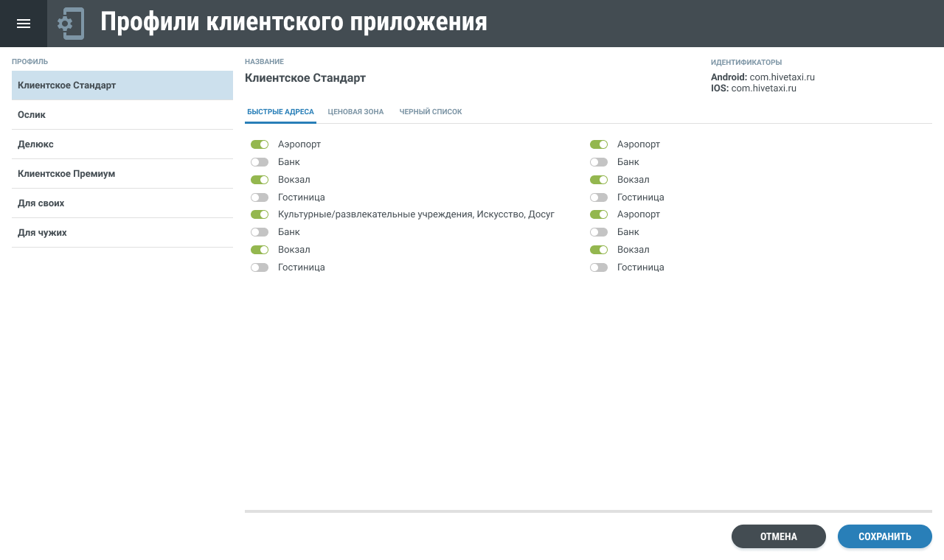Select the Для своих profile
The height and width of the screenshot is (560, 944).
point(122,203)
